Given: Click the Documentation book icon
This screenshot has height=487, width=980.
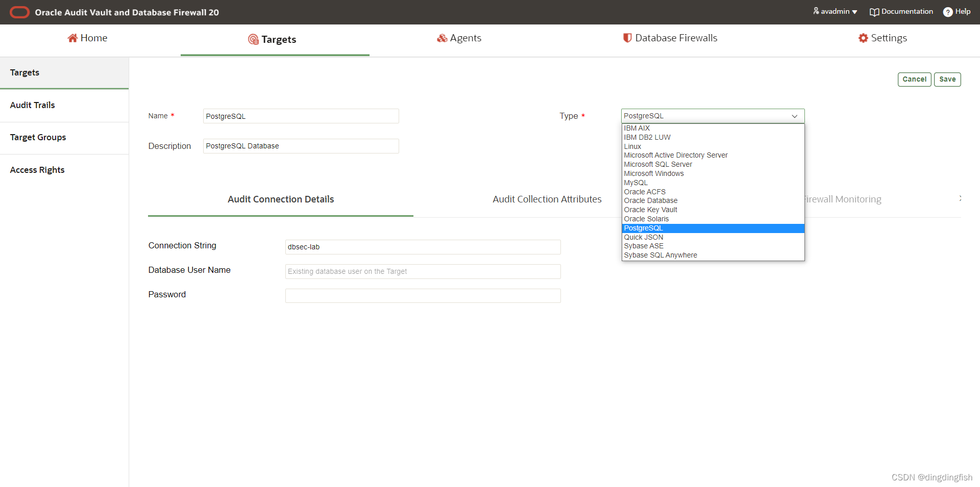Looking at the screenshot, I should pos(874,12).
